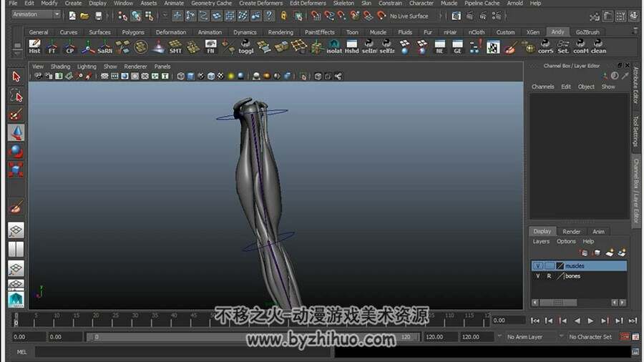
Task: Click the CP shelf button
Action: 70,47
